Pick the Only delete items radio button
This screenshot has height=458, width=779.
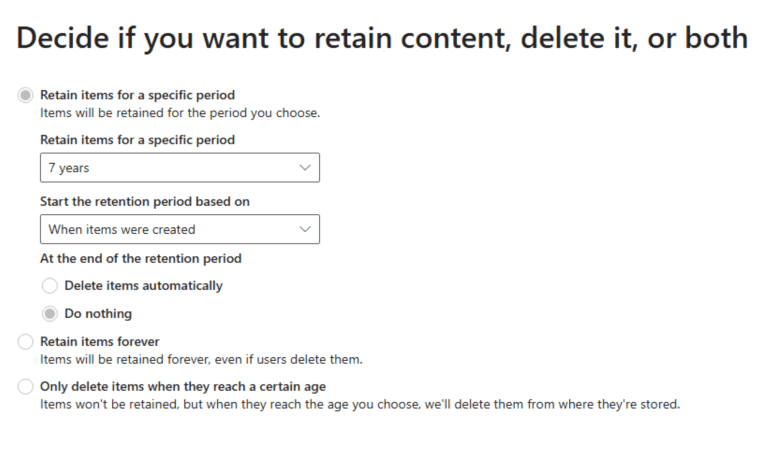[x=26, y=387]
